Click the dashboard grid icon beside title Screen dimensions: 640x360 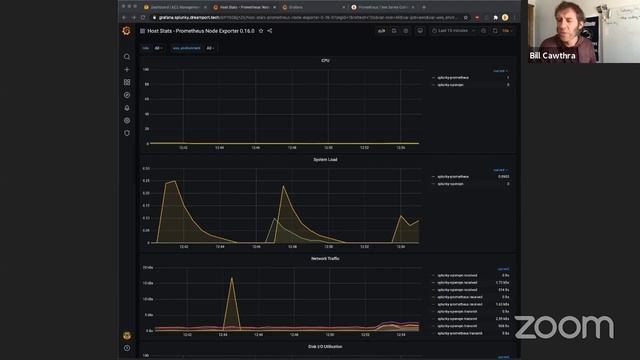(x=142, y=31)
